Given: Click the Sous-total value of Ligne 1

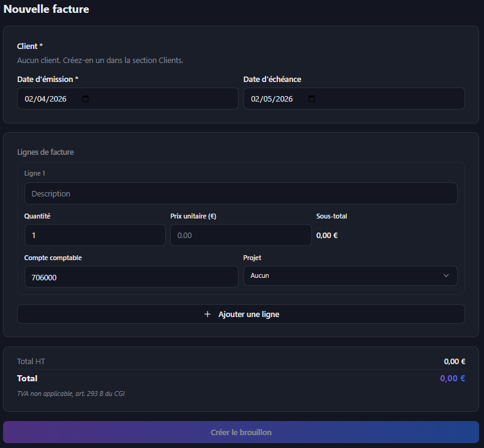Looking at the screenshot, I should [x=327, y=235].
